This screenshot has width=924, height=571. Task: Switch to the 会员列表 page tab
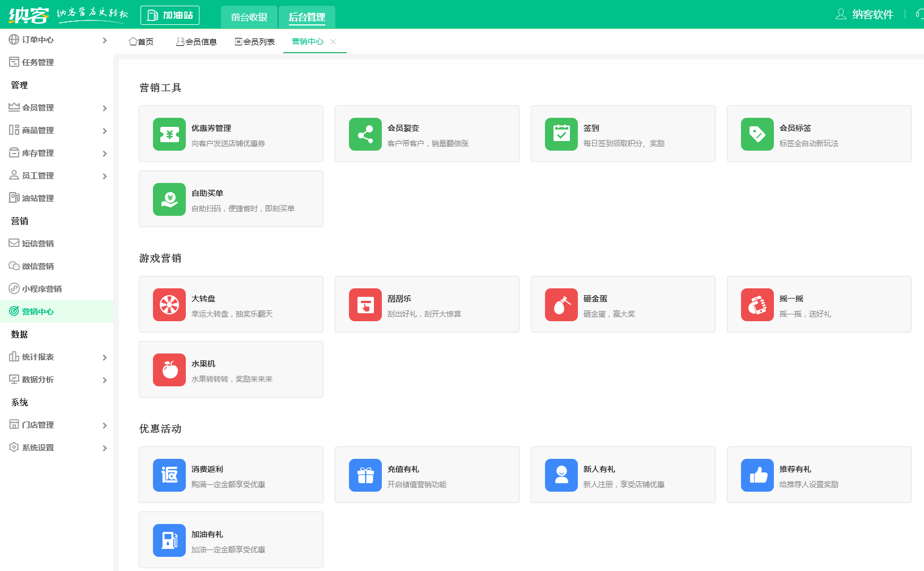point(255,42)
